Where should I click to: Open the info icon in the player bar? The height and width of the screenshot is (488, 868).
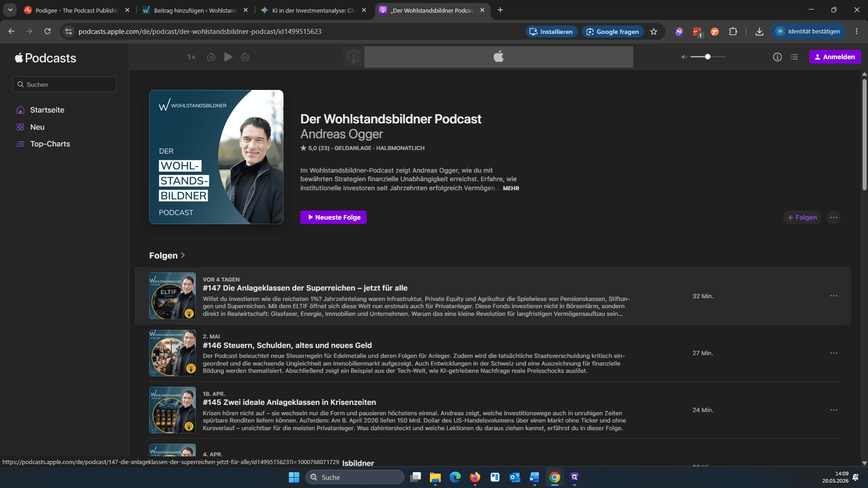click(777, 57)
